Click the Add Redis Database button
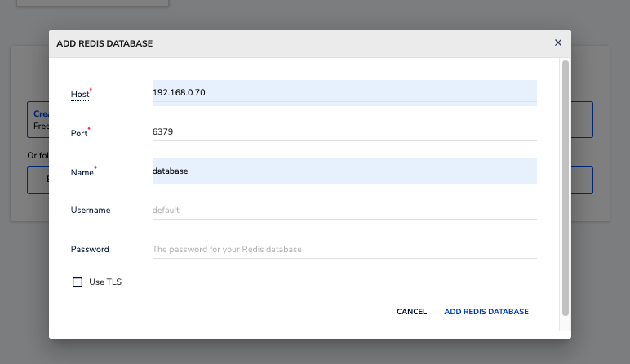The width and height of the screenshot is (630, 364). 486,312
